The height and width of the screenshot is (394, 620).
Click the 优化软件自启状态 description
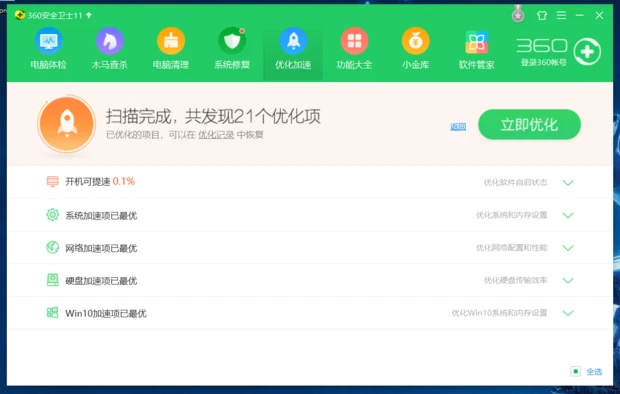(x=516, y=182)
